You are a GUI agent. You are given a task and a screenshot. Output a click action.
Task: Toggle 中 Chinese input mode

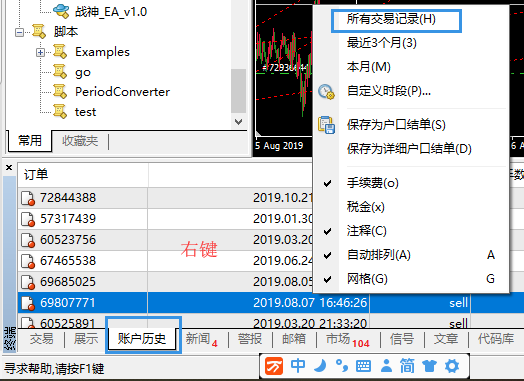298,366
